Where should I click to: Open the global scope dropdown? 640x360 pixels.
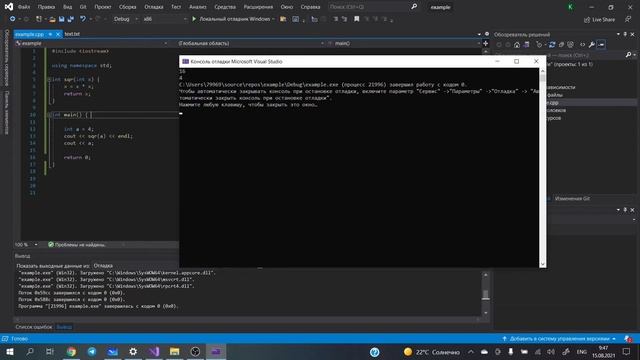pyautogui.click(x=251, y=43)
